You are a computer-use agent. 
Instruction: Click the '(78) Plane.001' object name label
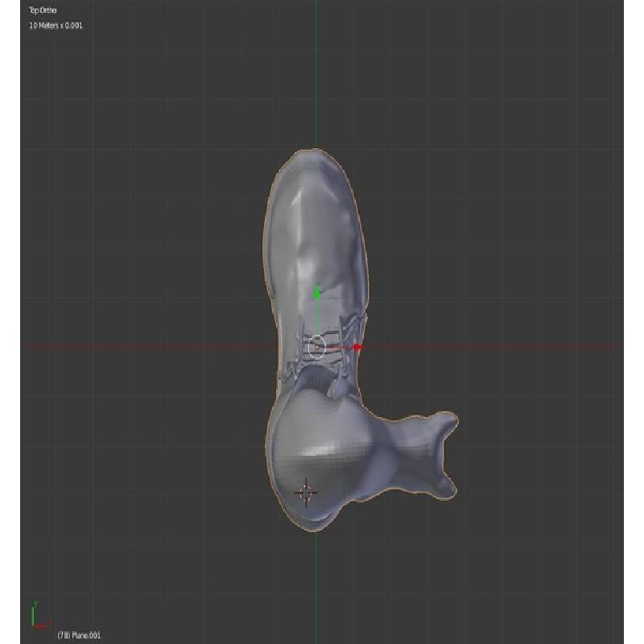pyautogui.click(x=79, y=635)
